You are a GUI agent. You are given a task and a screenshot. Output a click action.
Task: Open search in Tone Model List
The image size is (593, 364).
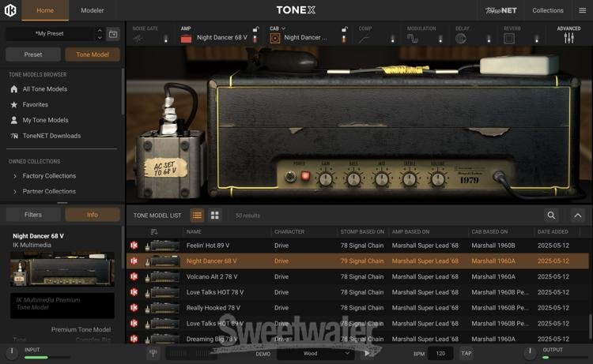pyautogui.click(x=551, y=216)
